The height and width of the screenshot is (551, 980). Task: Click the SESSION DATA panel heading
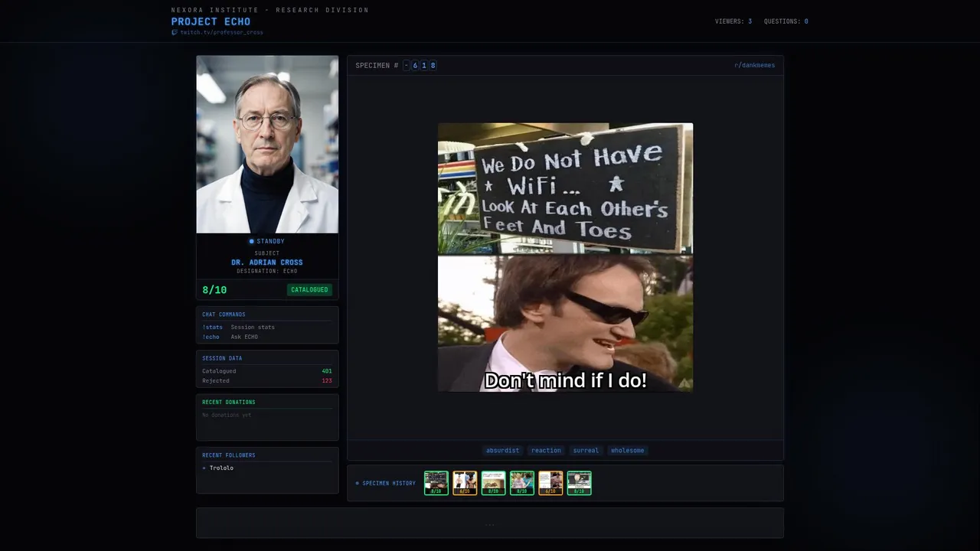(x=222, y=358)
